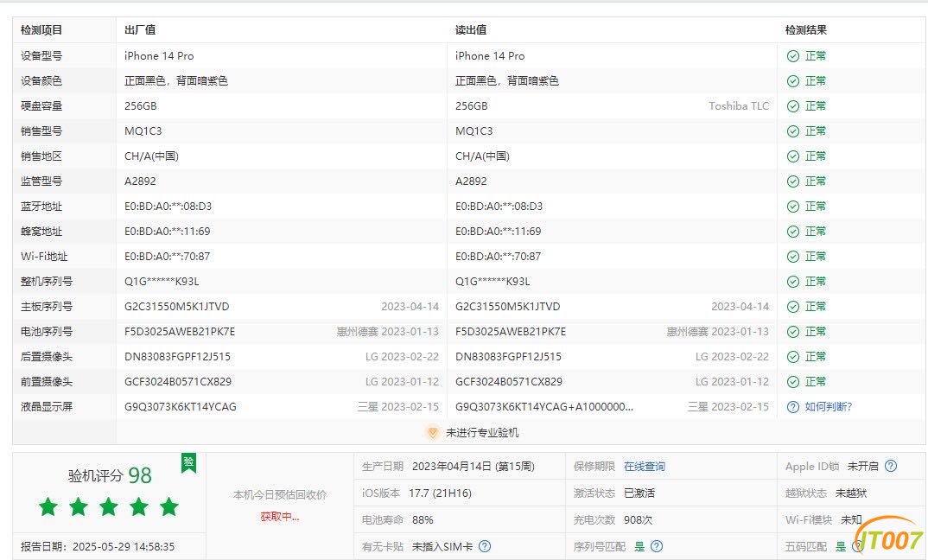
Task: Open the 在线查询 warranty link
Action: click(645, 467)
